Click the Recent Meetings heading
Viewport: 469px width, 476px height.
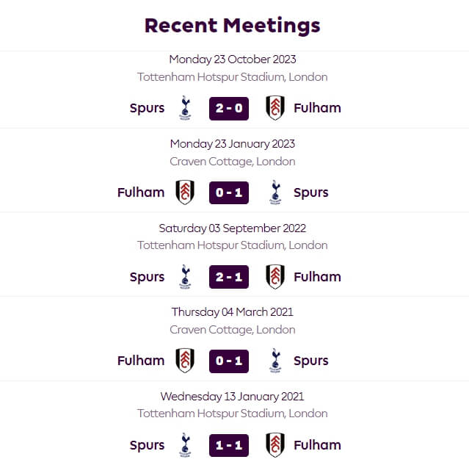tap(233, 26)
